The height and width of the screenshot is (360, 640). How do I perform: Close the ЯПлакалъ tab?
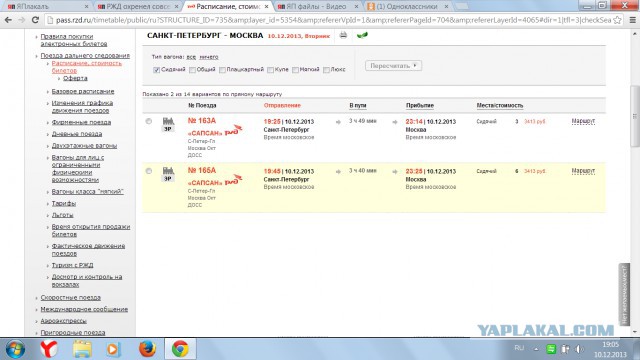[87, 7]
